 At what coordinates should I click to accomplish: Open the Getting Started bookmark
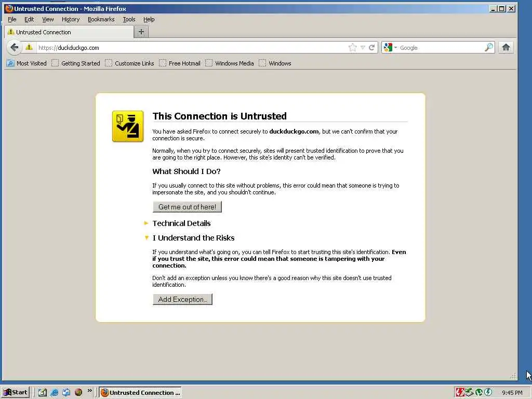[x=76, y=63]
